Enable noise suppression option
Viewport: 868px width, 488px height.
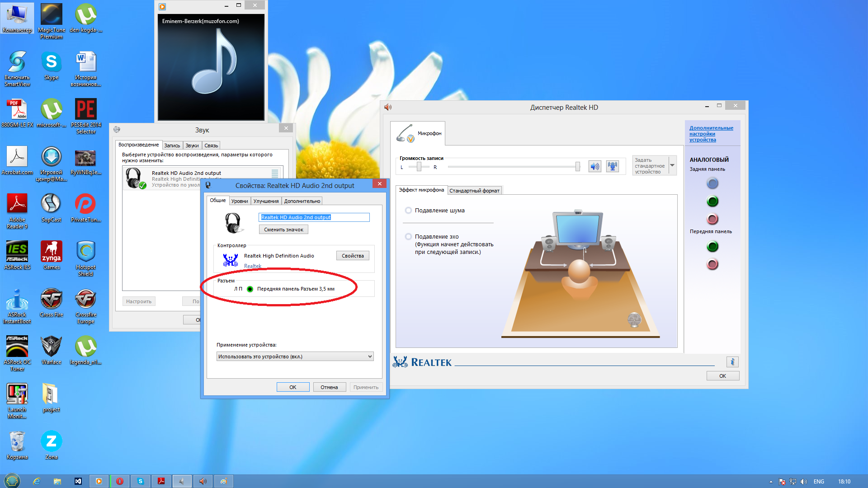[x=408, y=211]
